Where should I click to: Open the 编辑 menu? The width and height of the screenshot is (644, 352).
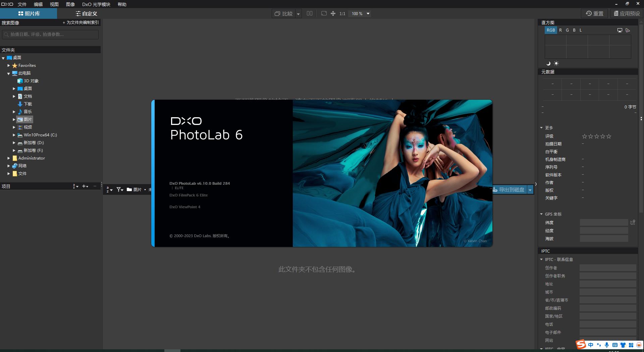(38, 4)
